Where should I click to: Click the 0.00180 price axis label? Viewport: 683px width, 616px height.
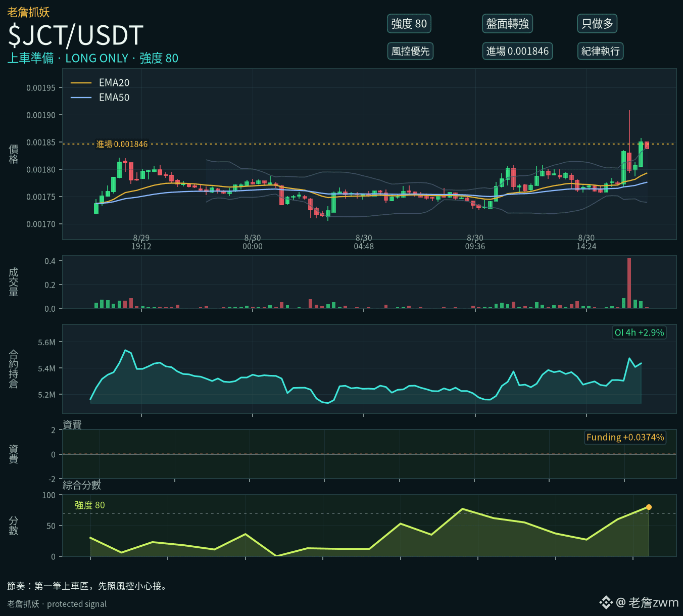[41, 170]
